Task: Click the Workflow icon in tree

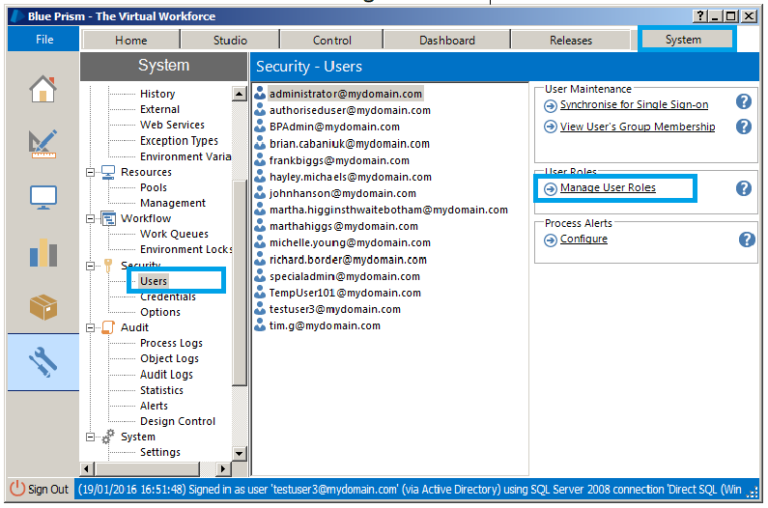Action: 108,218
